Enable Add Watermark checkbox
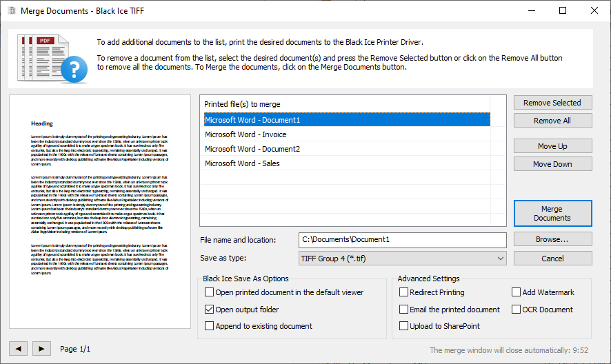This screenshot has height=364, width=611. pyautogui.click(x=517, y=292)
